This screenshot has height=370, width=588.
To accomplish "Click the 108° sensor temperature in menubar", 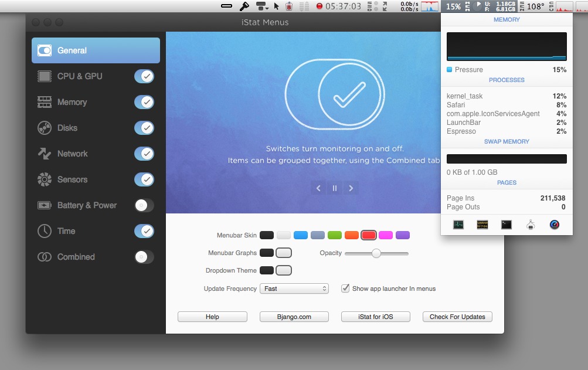I will 535,6.
